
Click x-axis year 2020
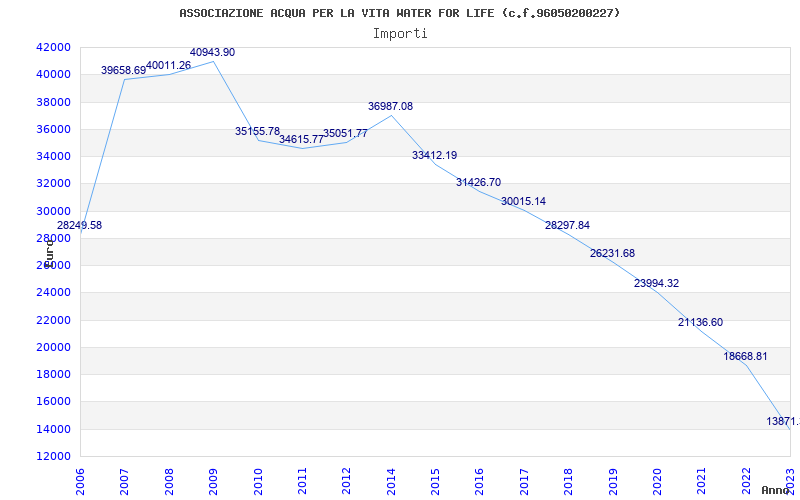point(657,482)
